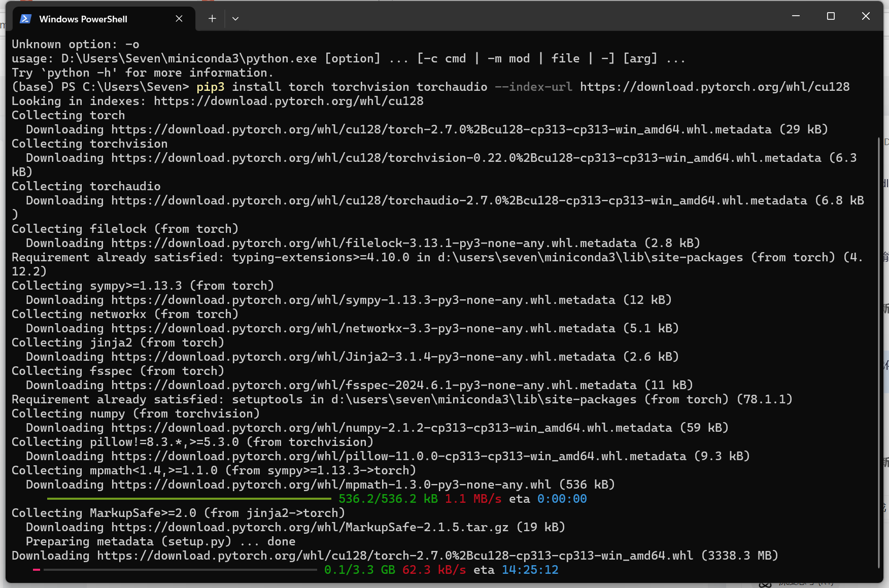Click the DeepSeek logo at bottom right

click(x=765, y=583)
